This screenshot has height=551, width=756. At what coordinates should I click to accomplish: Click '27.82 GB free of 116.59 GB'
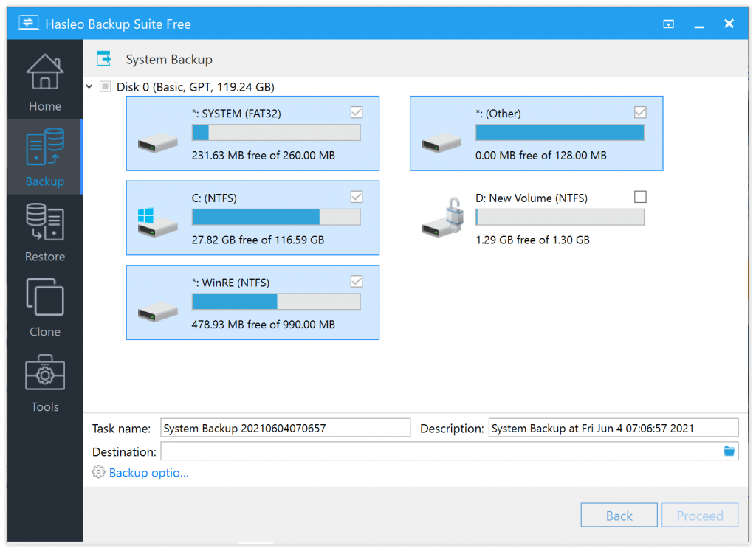click(x=258, y=240)
